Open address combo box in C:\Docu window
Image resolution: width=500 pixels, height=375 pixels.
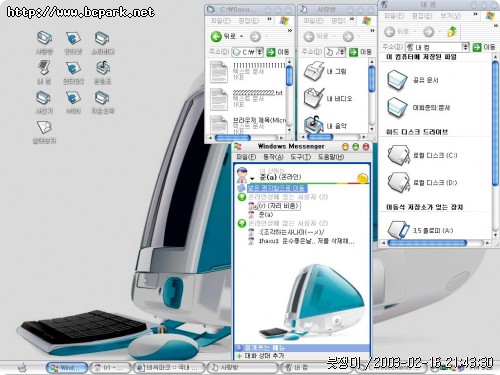pyautogui.click(x=247, y=52)
